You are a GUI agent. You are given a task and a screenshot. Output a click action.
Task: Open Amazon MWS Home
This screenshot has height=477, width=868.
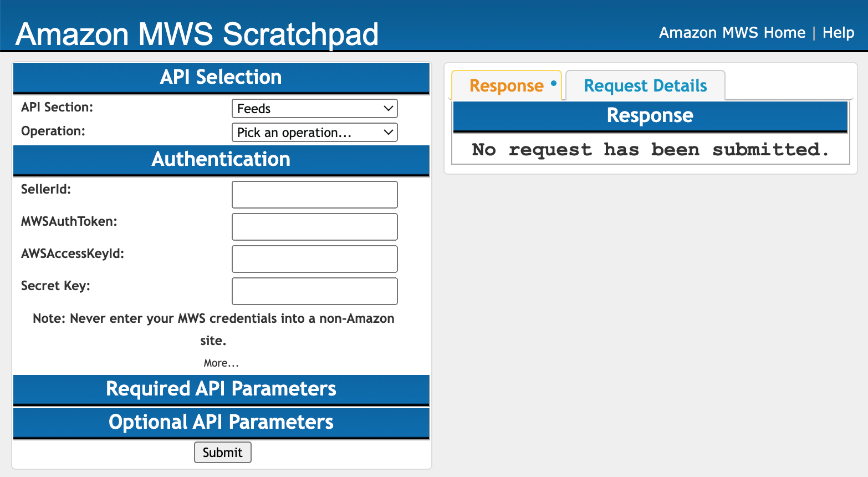[732, 33]
